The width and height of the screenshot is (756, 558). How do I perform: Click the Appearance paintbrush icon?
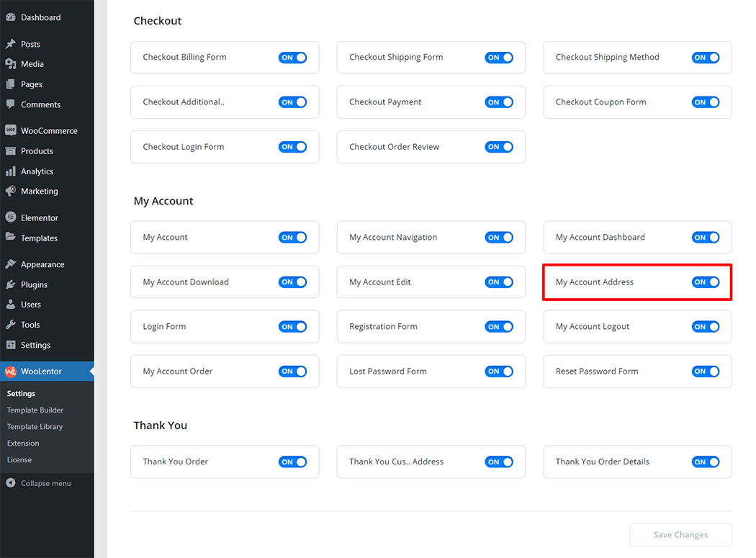pyautogui.click(x=11, y=264)
